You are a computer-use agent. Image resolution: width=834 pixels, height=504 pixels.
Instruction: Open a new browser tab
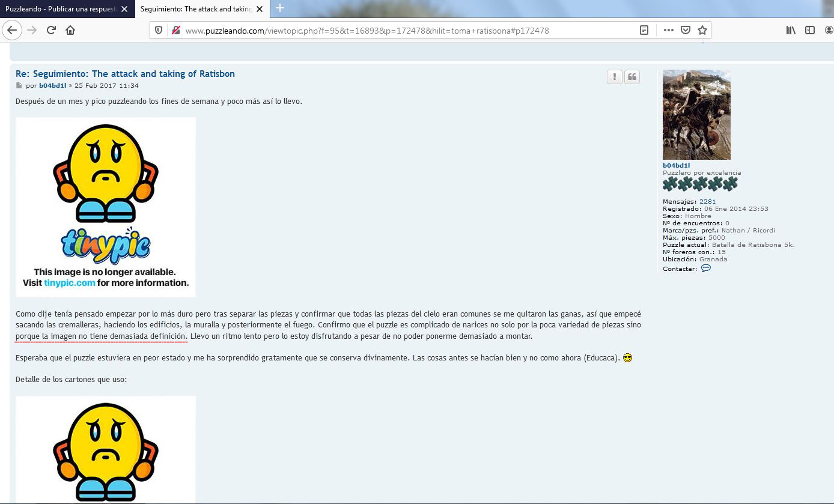pos(279,8)
